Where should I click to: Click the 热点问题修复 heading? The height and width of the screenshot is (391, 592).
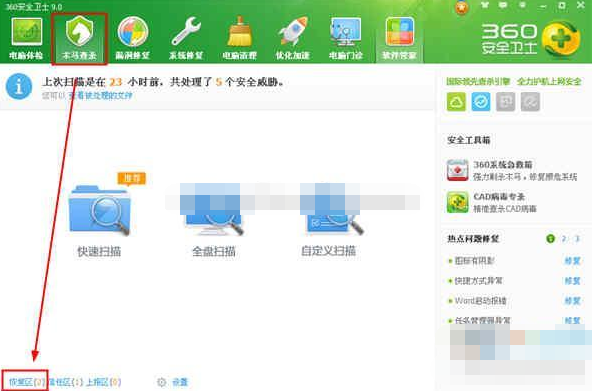tap(473, 239)
